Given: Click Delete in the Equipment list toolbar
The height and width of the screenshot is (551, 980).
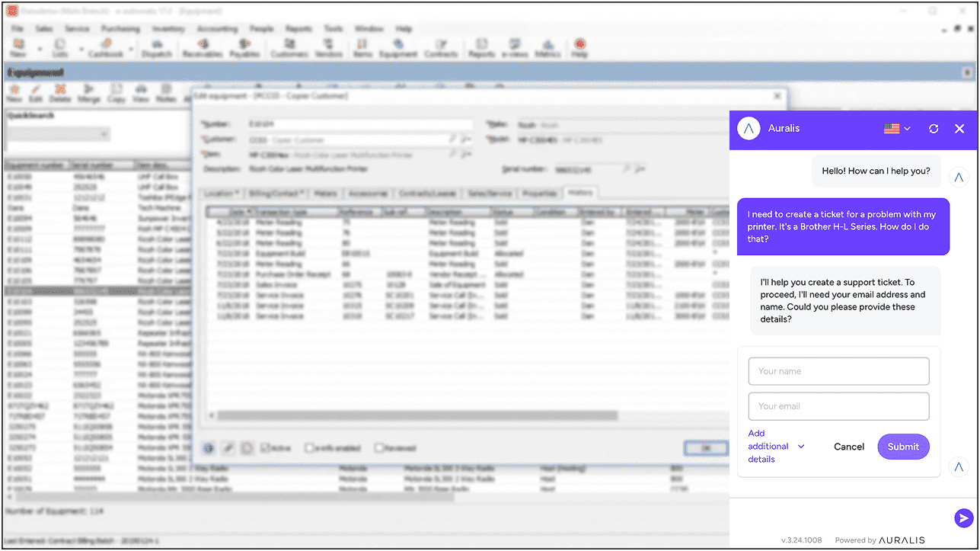Looking at the screenshot, I should click(60, 93).
